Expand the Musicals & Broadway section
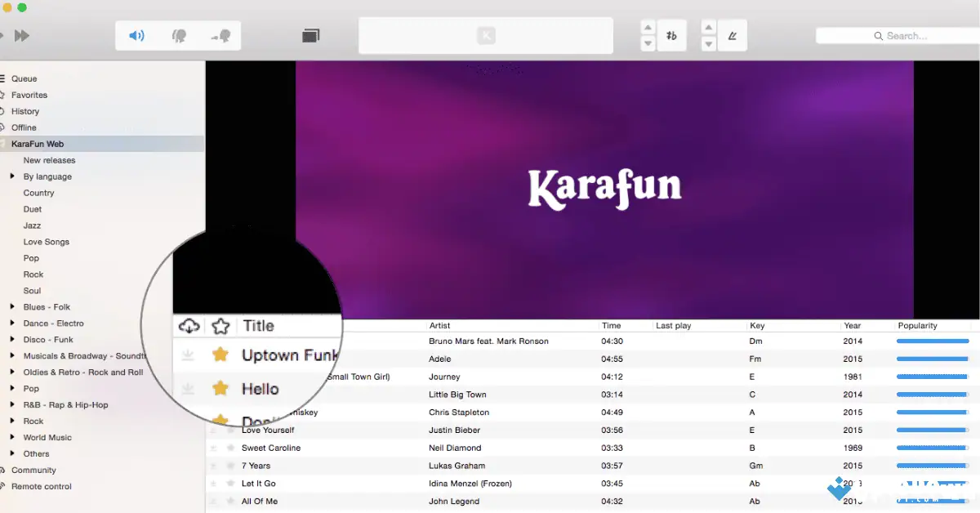 11,355
